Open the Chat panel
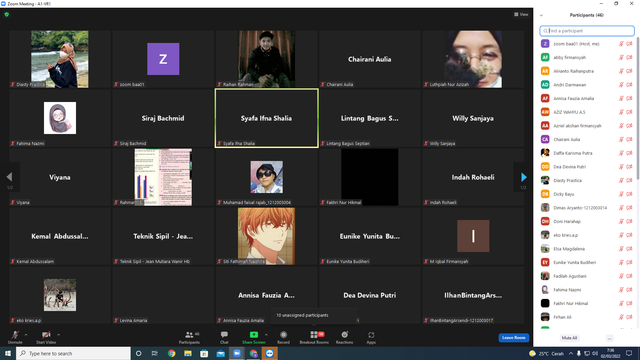This screenshot has height=360, width=640. 224,337
